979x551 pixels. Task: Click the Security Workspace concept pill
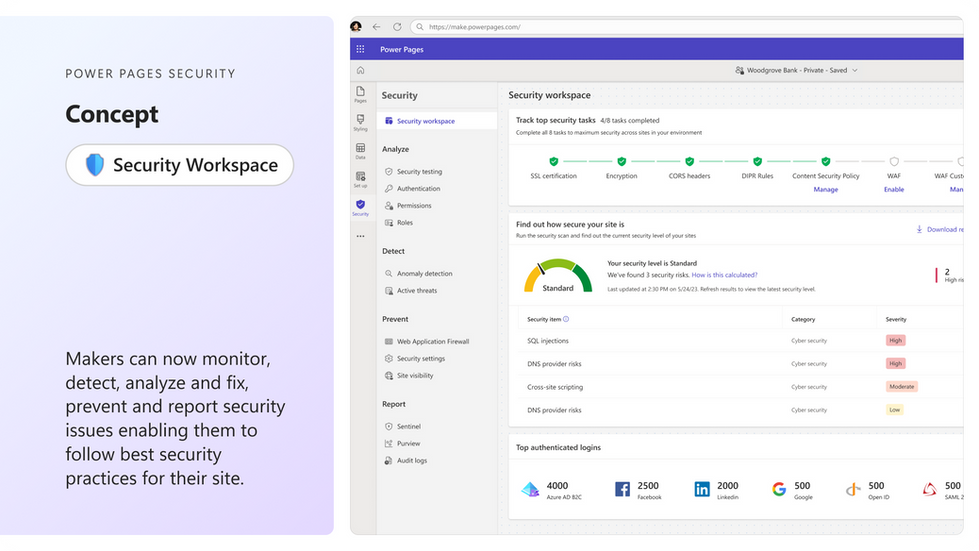pyautogui.click(x=180, y=165)
